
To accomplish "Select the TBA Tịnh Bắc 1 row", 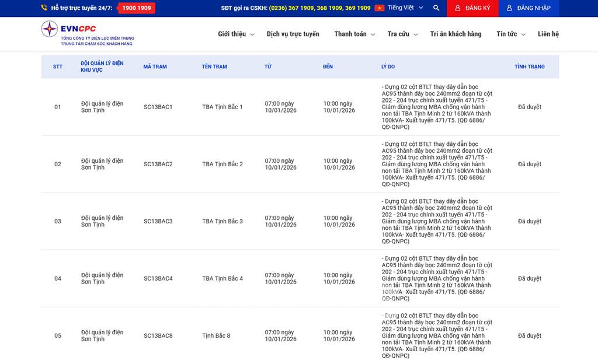I will pos(222,107).
